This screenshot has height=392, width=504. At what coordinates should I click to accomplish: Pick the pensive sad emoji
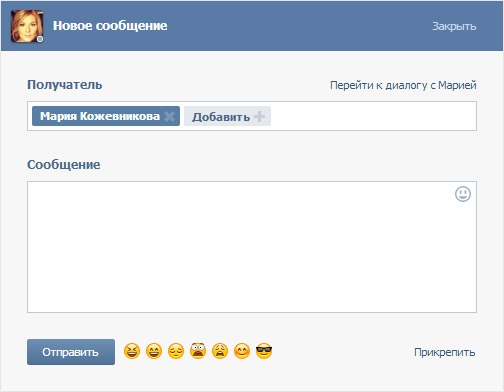tap(176, 351)
